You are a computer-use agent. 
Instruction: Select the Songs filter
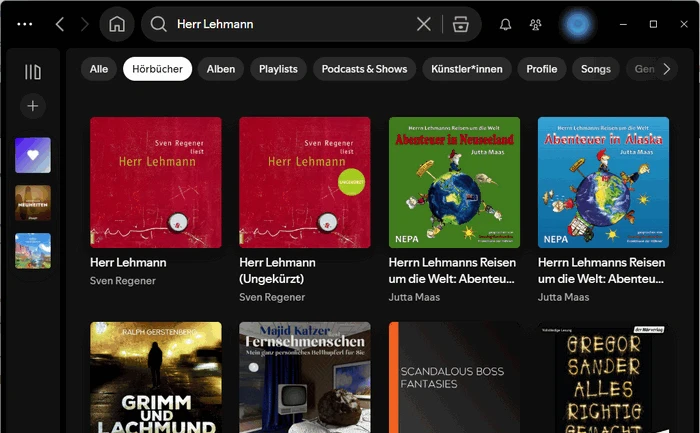tap(596, 69)
